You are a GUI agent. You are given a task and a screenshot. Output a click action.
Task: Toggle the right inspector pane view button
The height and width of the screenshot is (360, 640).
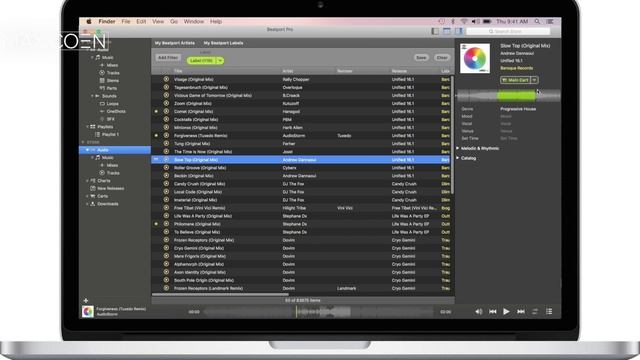(x=459, y=31)
